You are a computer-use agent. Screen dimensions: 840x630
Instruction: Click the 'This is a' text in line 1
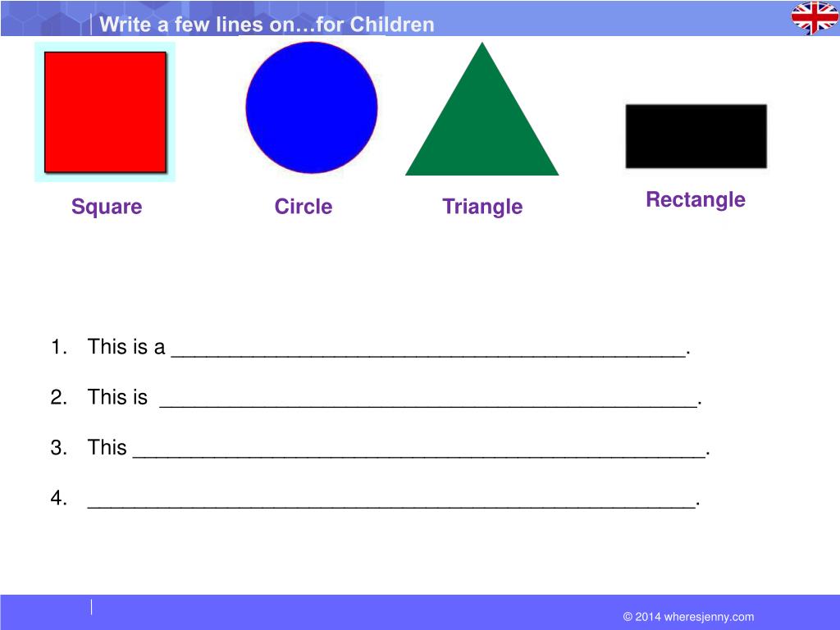[x=126, y=347]
